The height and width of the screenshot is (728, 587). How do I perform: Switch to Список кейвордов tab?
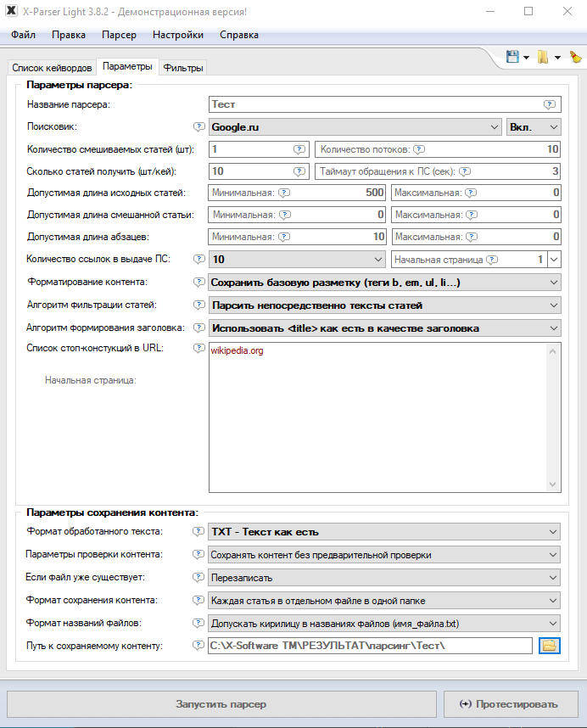(x=52, y=68)
